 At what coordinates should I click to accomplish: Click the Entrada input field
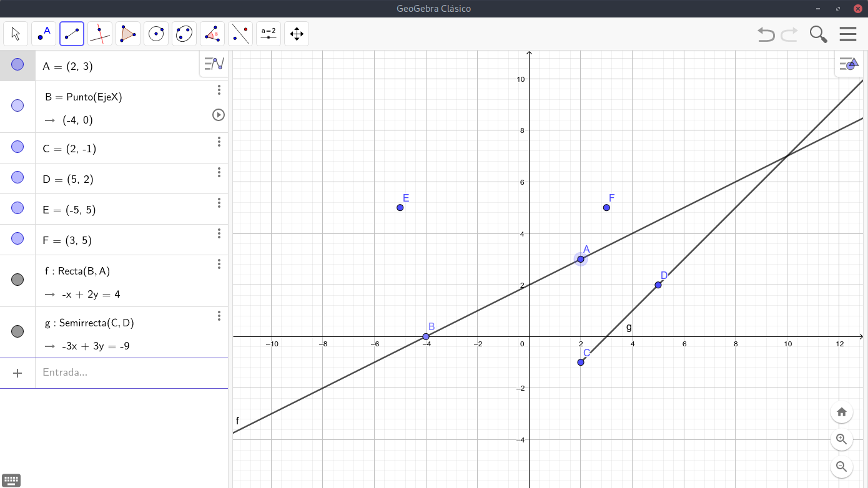131,373
